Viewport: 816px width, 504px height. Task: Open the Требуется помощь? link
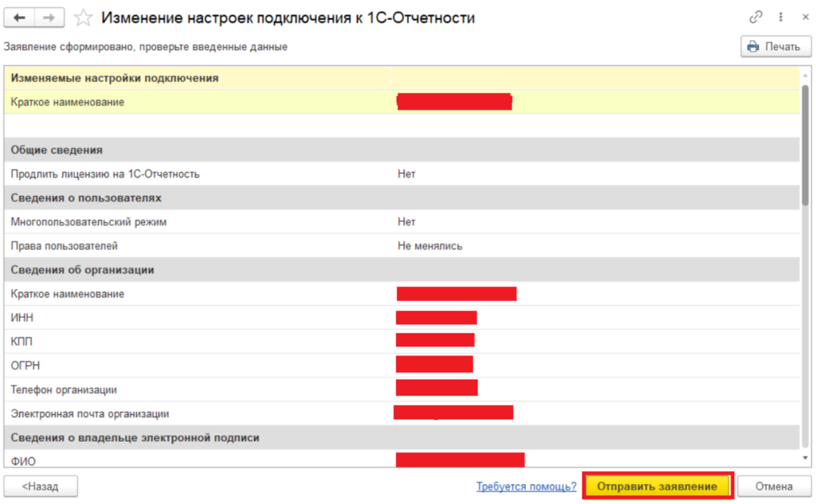click(526, 486)
